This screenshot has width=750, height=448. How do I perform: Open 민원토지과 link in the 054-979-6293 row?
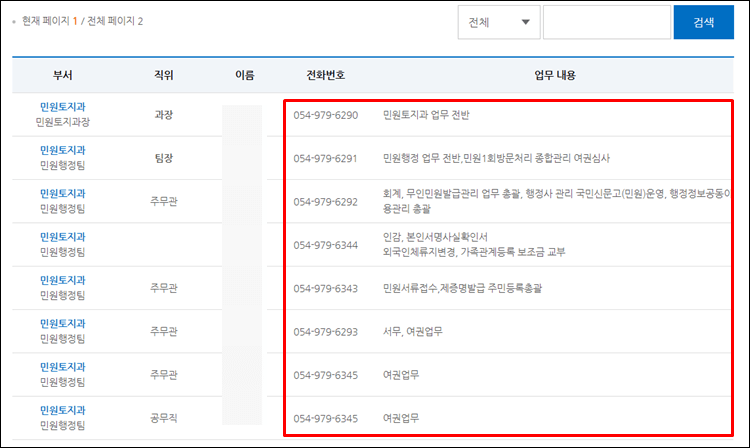(63, 324)
